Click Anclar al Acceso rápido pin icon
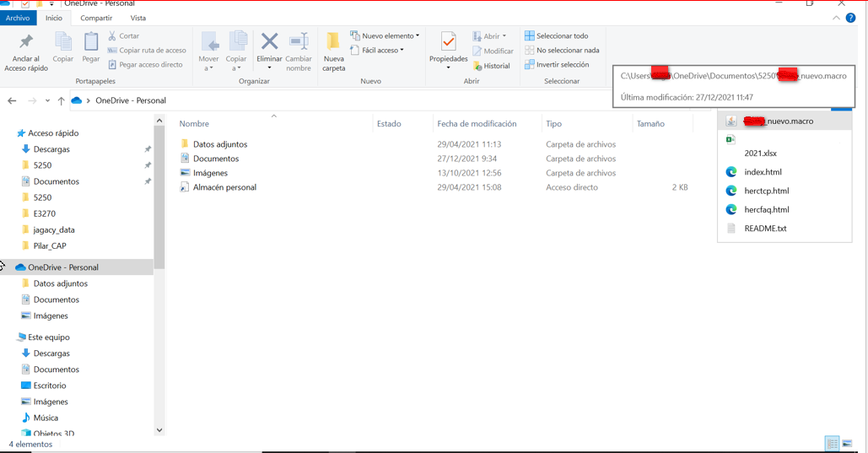 point(26,44)
